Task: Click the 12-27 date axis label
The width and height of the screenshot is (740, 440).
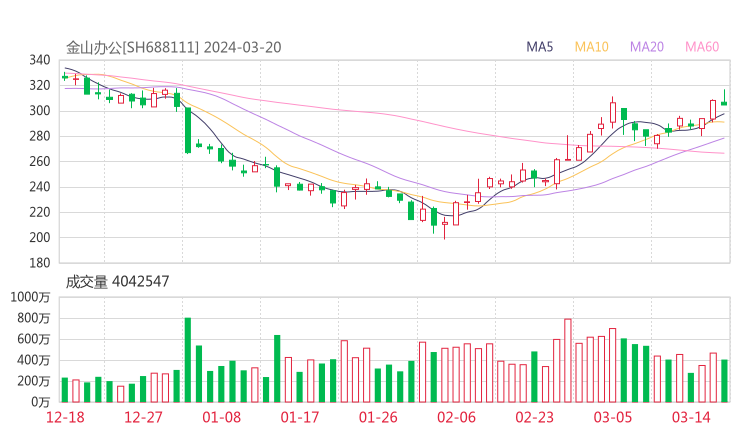Action: tap(143, 417)
